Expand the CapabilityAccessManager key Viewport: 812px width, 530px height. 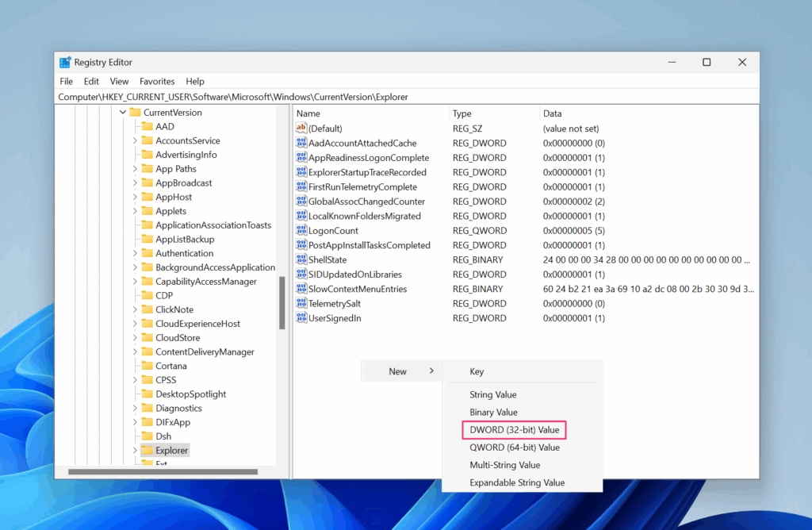point(135,281)
